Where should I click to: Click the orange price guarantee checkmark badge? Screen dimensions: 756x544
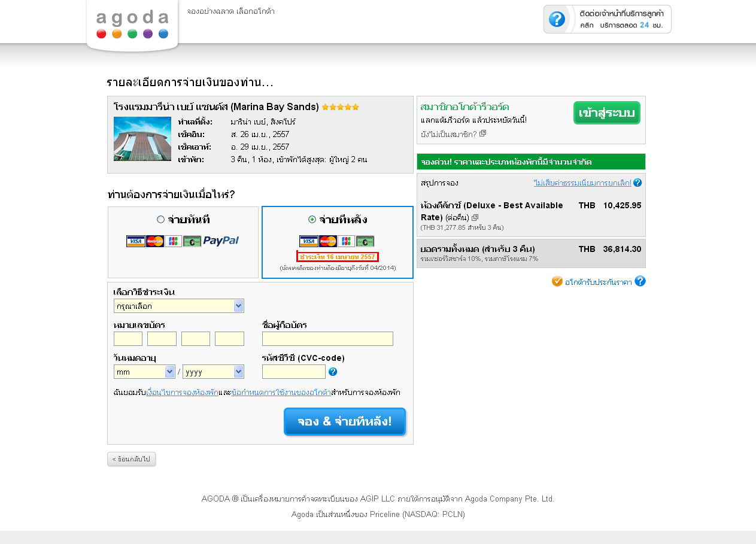(557, 281)
